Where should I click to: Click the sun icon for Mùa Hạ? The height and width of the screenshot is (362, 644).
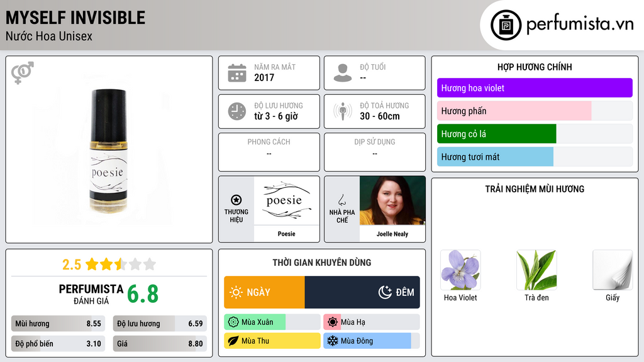[x=333, y=322]
